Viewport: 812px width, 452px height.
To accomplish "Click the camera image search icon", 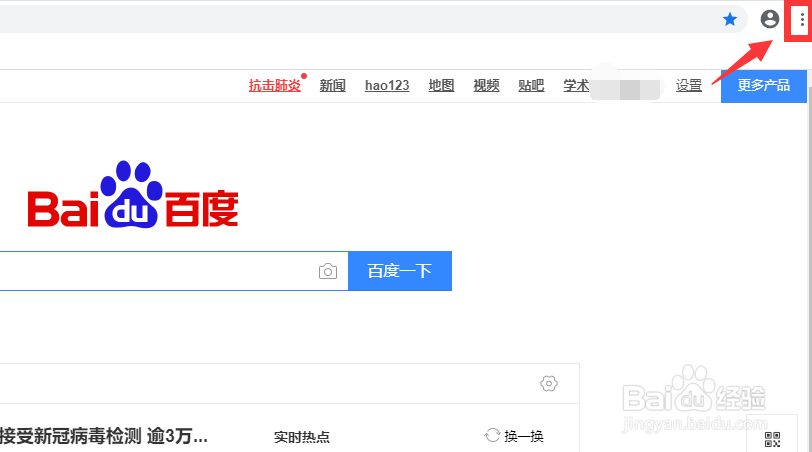I will coord(328,271).
